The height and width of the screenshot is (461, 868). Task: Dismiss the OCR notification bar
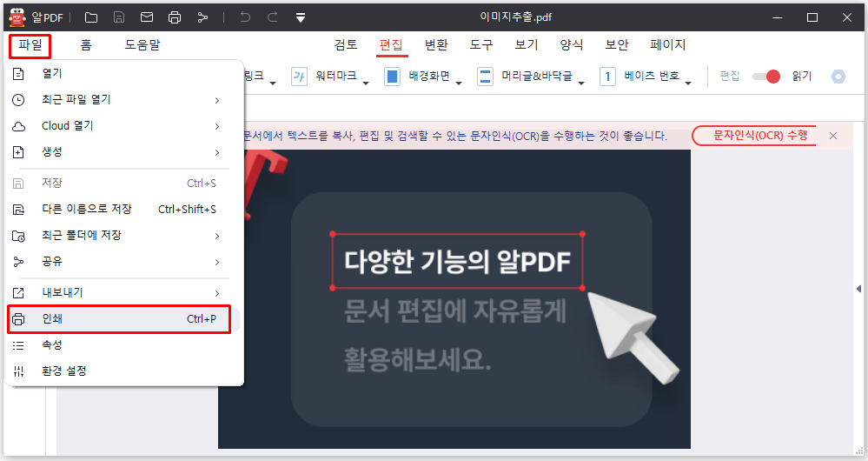pyautogui.click(x=833, y=136)
